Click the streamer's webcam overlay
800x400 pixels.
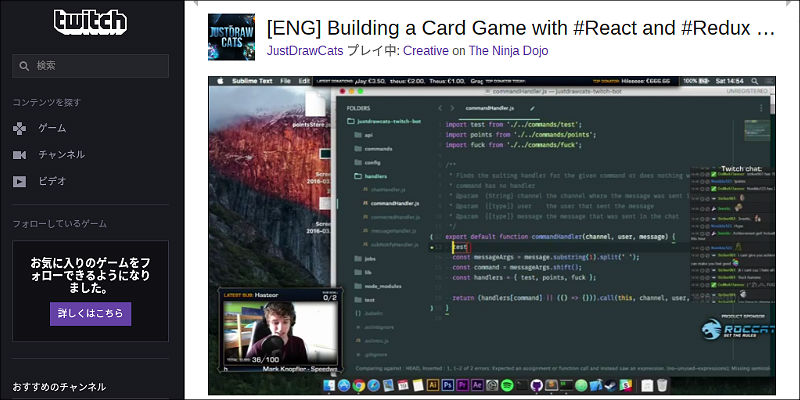tap(280, 330)
